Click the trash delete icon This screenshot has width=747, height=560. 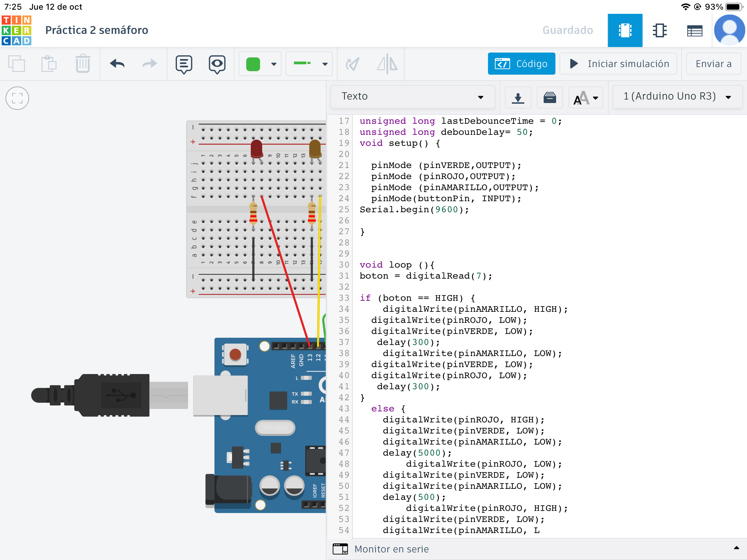click(83, 64)
